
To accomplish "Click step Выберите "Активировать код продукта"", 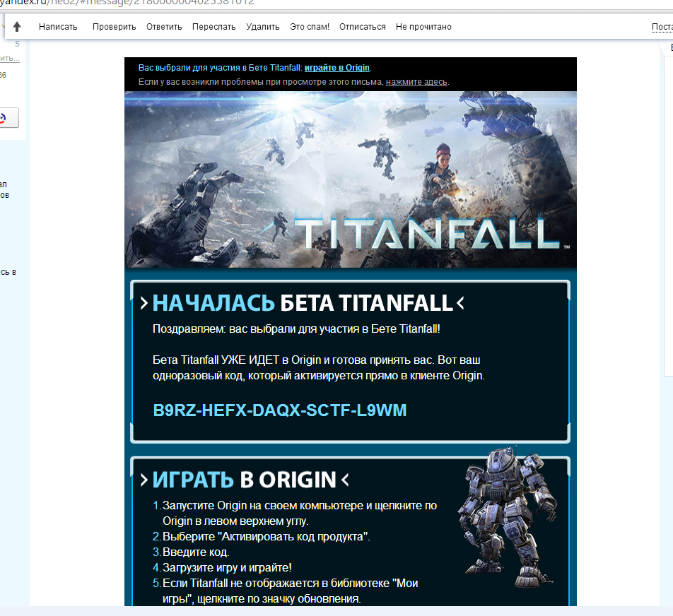I will pyautogui.click(x=266, y=537).
